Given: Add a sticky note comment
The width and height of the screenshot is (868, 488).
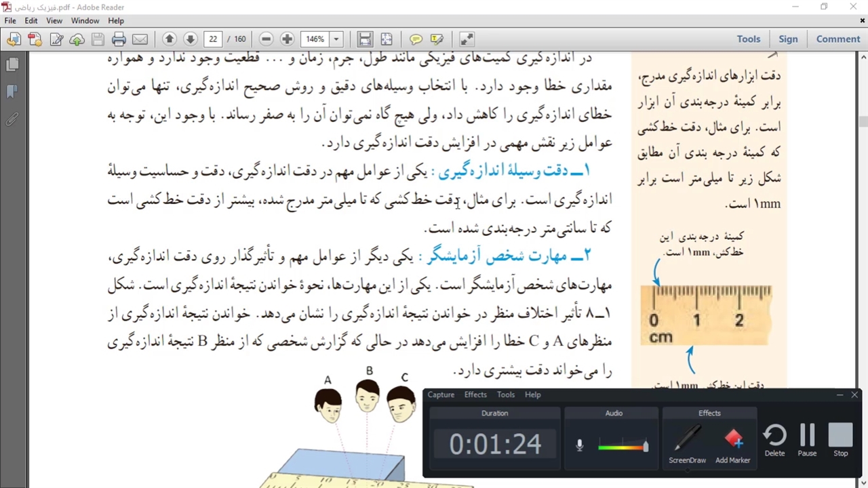Looking at the screenshot, I should (416, 39).
